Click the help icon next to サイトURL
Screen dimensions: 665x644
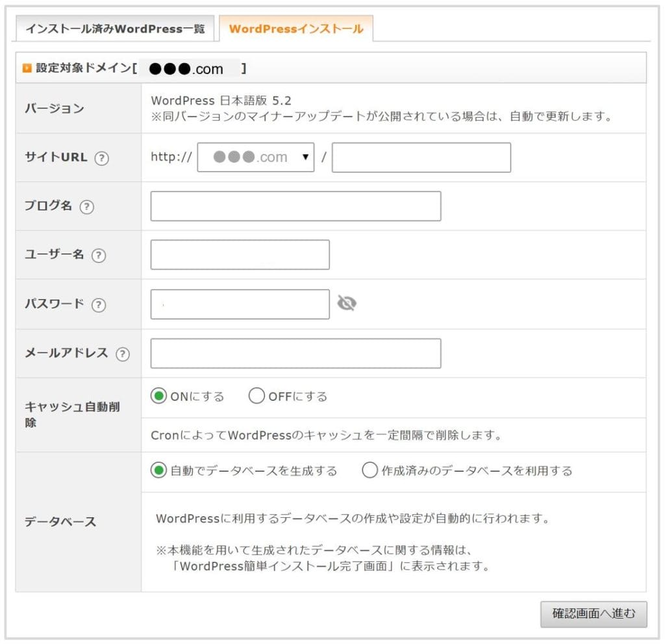101,158
